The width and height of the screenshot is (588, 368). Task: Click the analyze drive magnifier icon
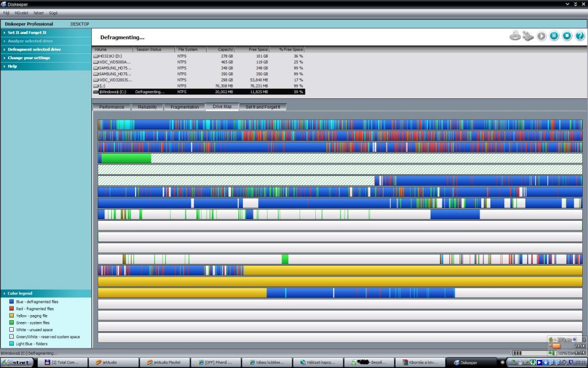515,36
